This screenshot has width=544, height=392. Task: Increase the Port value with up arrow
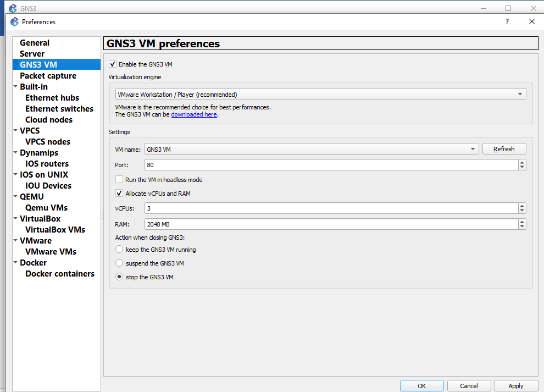(522, 162)
